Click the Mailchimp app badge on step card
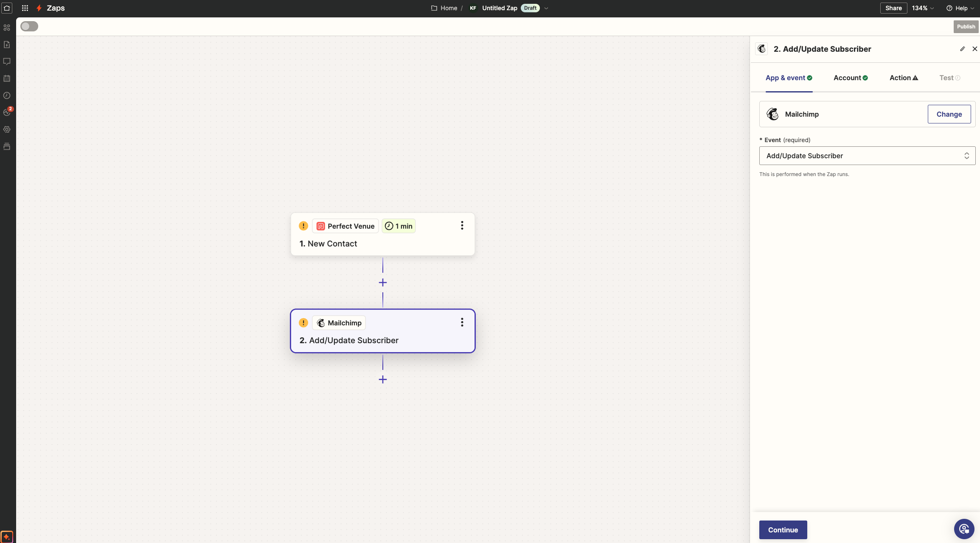 [x=339, y=323]
